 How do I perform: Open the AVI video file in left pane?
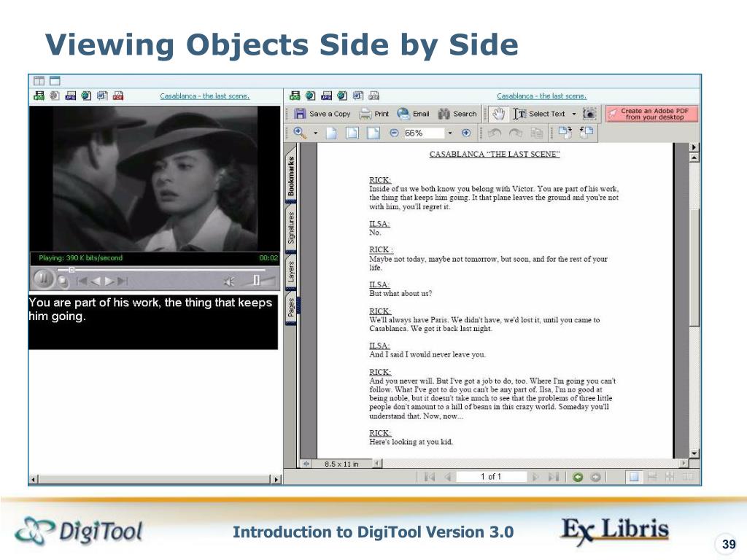tap(39, 96)
